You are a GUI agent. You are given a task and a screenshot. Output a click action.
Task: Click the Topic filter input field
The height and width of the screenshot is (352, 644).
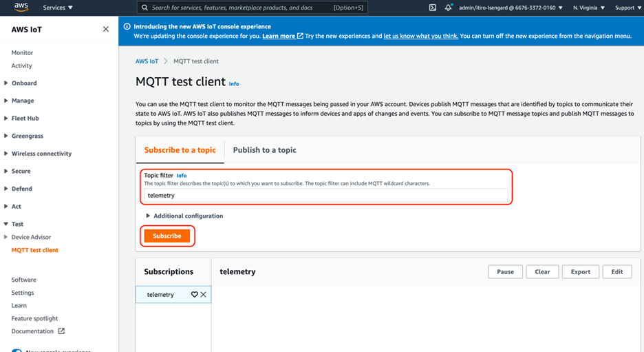click(325, 196)
